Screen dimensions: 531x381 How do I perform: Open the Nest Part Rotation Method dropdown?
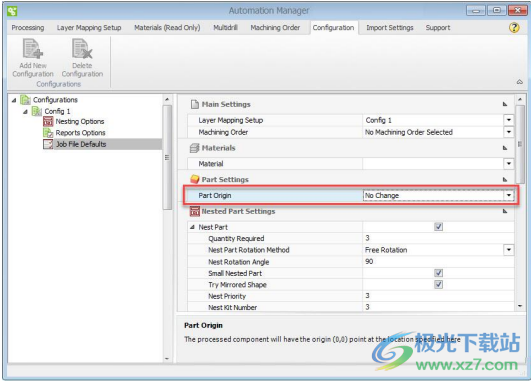point(509,250)
